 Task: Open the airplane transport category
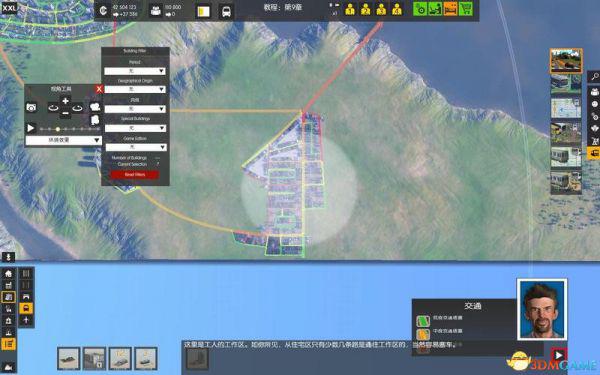(x=26, y=320)
